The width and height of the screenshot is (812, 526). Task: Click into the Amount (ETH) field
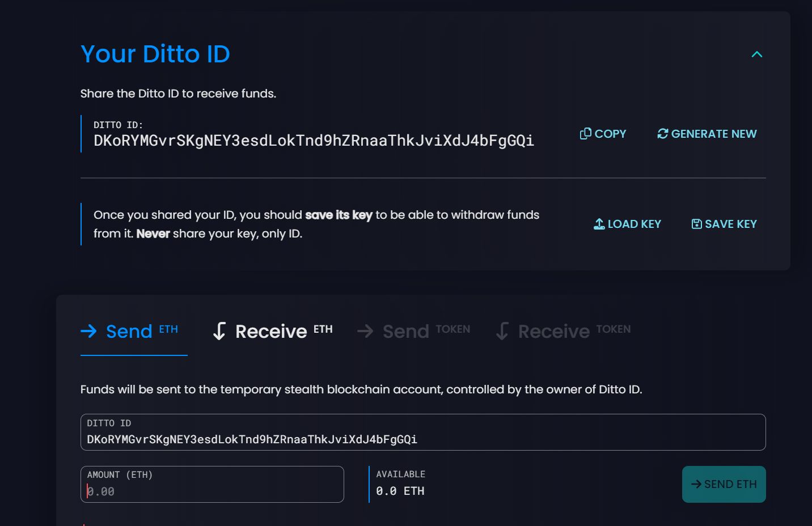coord(212,484)
